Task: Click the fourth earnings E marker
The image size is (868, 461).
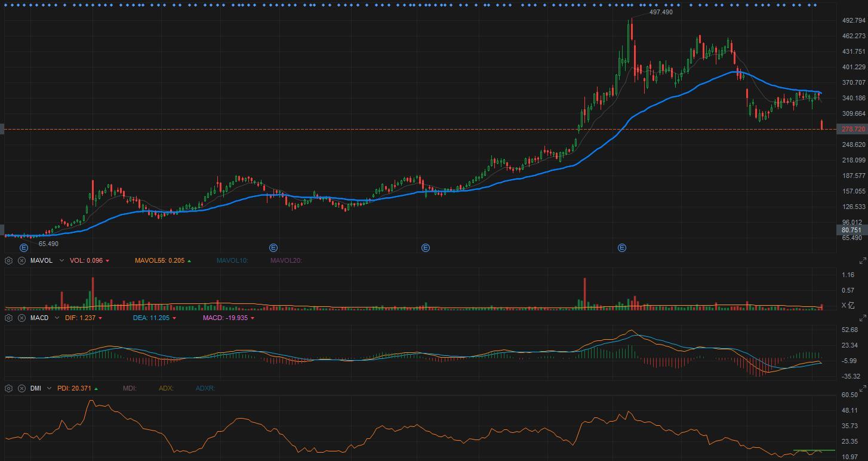Action: point(622,248)
